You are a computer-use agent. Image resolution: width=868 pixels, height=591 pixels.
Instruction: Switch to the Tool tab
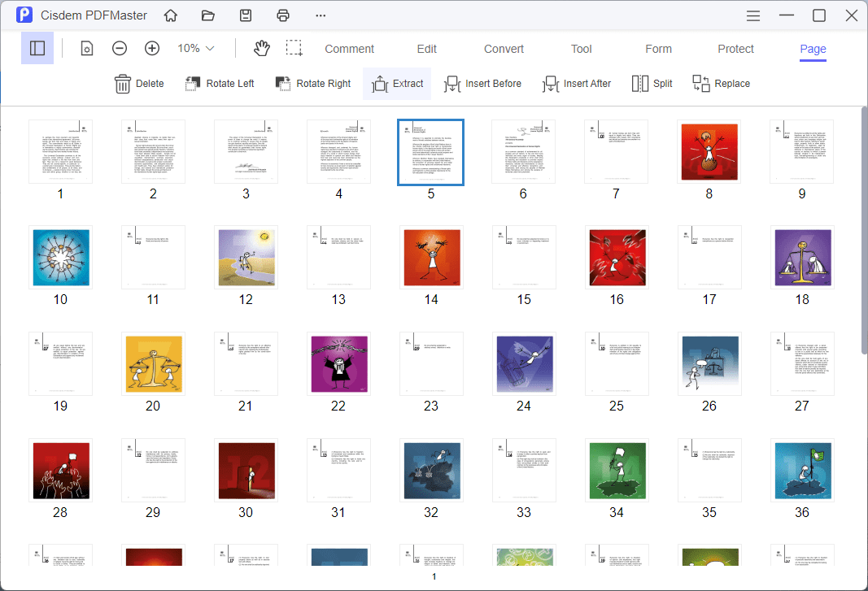tap(582, 49)
